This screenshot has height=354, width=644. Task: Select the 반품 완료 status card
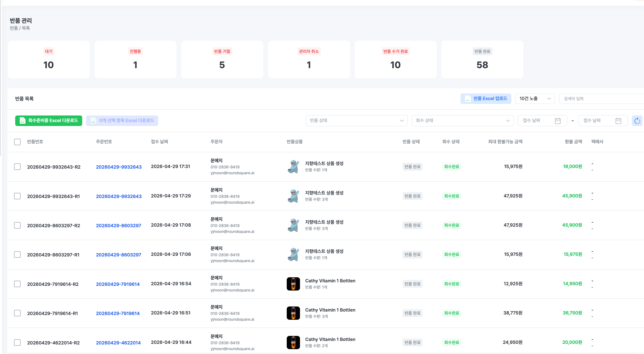pyautogui.click(x=482, y=59)
